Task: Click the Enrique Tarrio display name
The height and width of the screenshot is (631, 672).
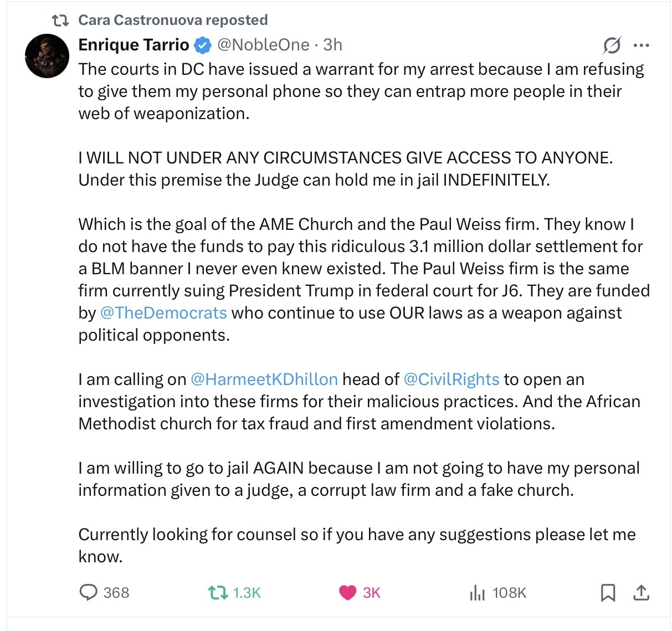Action: (134, 45)
